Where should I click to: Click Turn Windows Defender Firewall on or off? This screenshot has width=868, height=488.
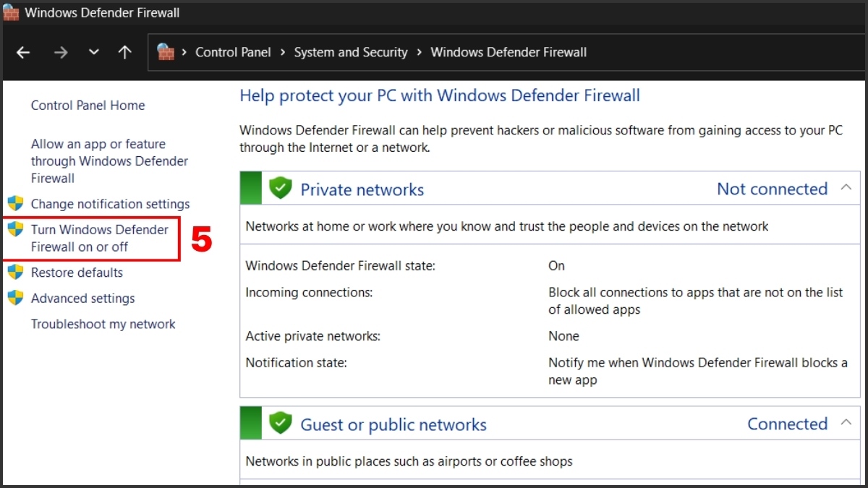click(99, 238)
